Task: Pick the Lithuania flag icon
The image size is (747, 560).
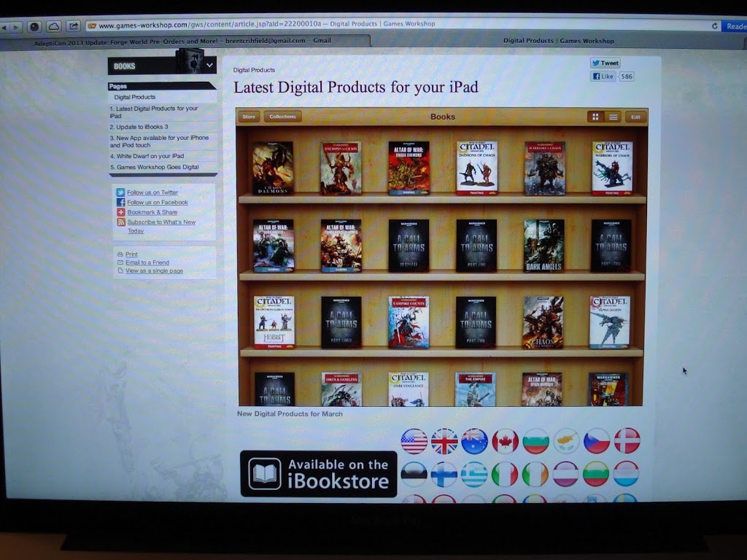Action: coord(596,474)
